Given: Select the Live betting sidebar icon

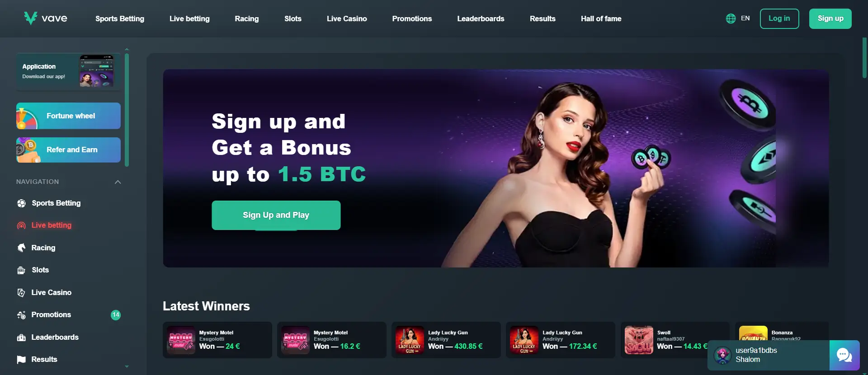Looking at the screenshot, I should (x=21, y=225).
